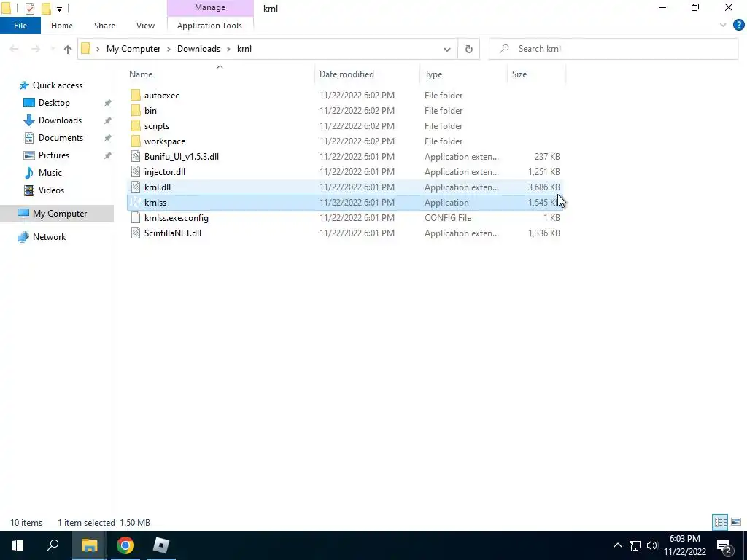This screenshot has width=747, height=560.
Task: Open the Customize Quick Access Toolbar dropdown
Action: point(60,9)
